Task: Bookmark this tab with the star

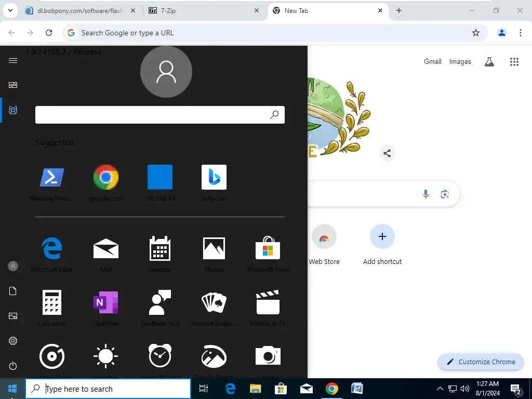Action: (x=476, y=33)
